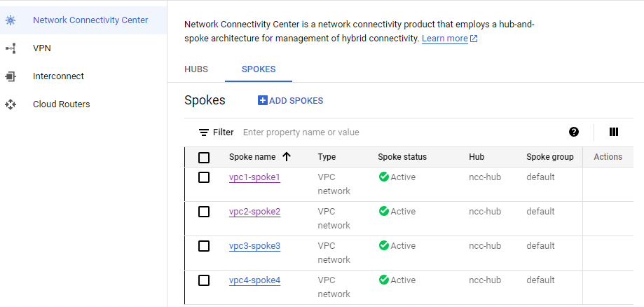644x307 pixels.
Task: Click the Spoke name sort arrow
Action: click(286, 157)
